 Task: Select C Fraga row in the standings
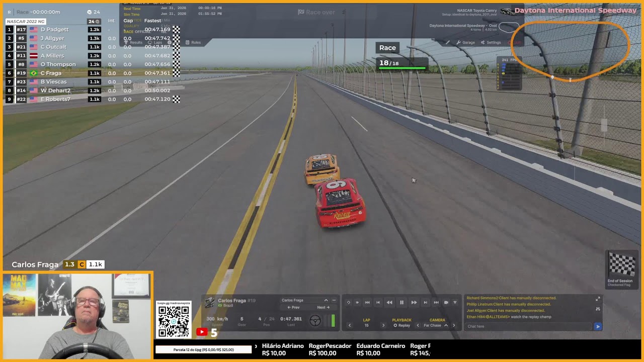tap(94, 73)
